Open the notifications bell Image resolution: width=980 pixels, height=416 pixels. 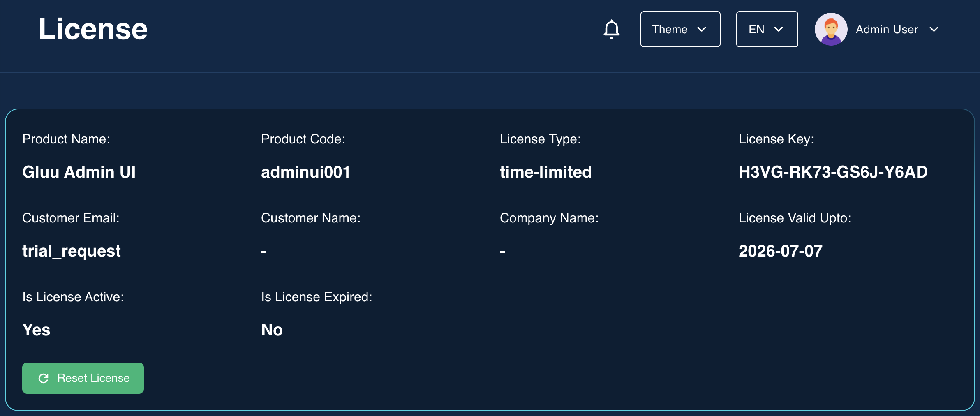coord(612,29)
